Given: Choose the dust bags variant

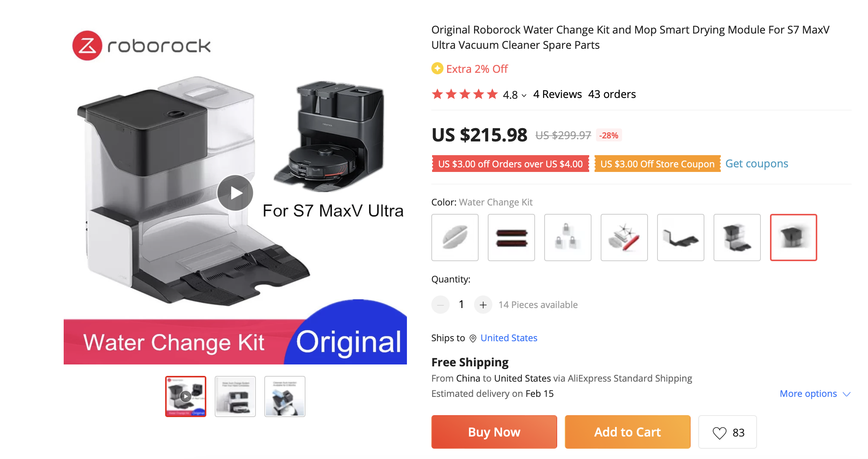Looking at the screenshot, I should (x=568, y=238).
